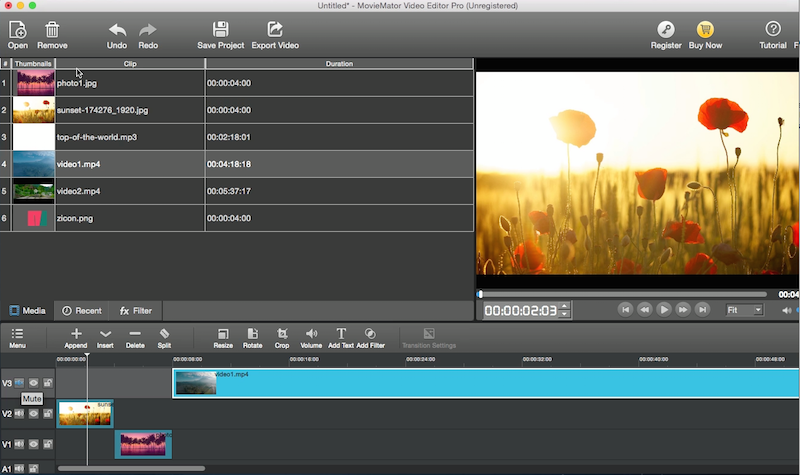The height and width of the screenshot is (475, 800).
Task: Lock the V1 track
Action: tap(47, 443)
